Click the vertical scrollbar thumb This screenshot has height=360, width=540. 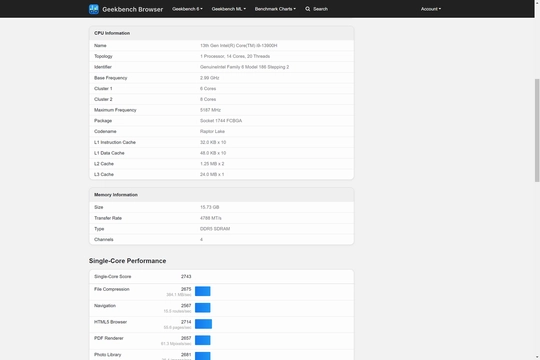[537, 130]
